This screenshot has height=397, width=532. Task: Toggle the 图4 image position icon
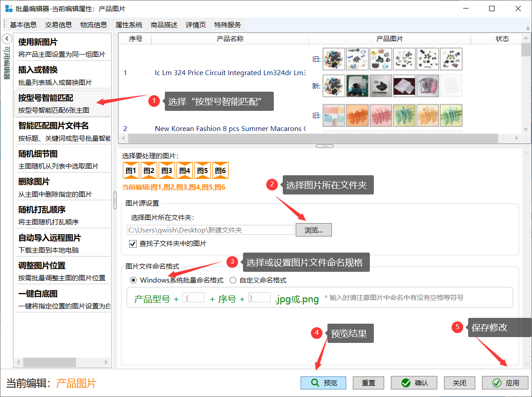click(x=184, y=170)
